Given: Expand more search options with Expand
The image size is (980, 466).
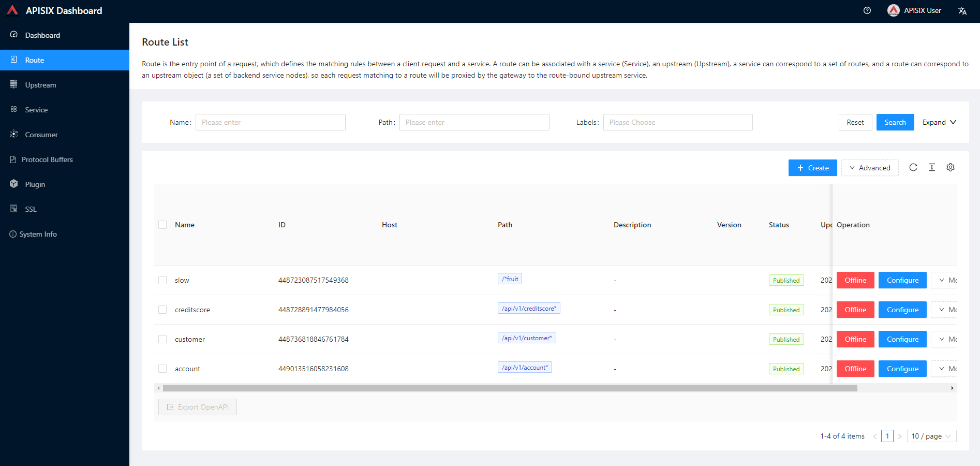Looking at the screenshot, I should point(939,122).
